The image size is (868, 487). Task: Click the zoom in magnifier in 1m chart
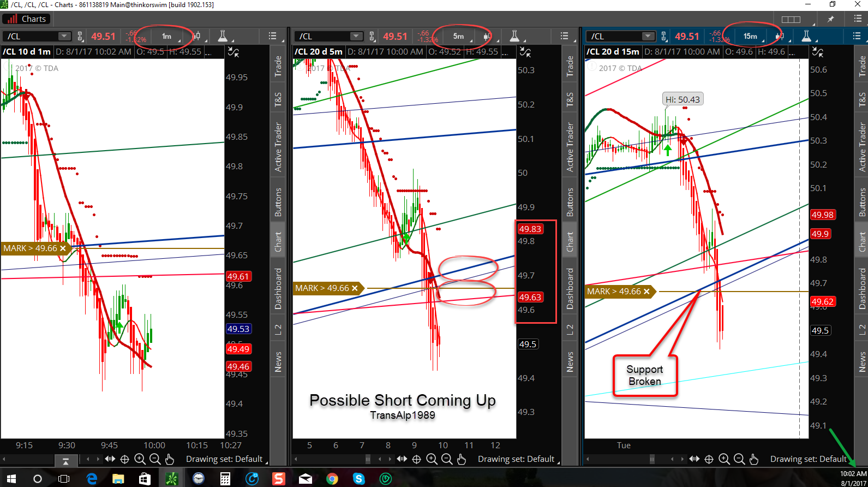click(x=140, y=459)
